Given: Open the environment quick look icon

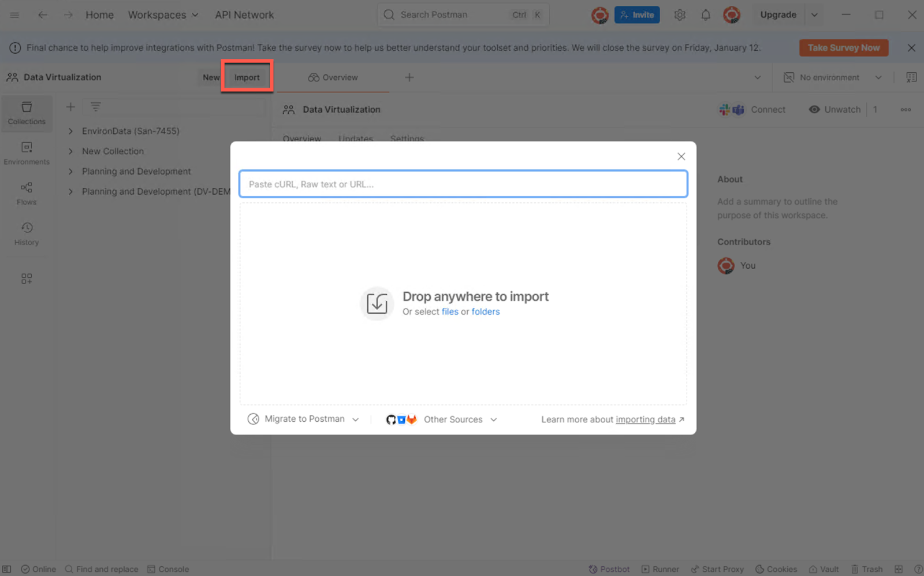Looking at the screenshot, I should click(x=911, y=77).
